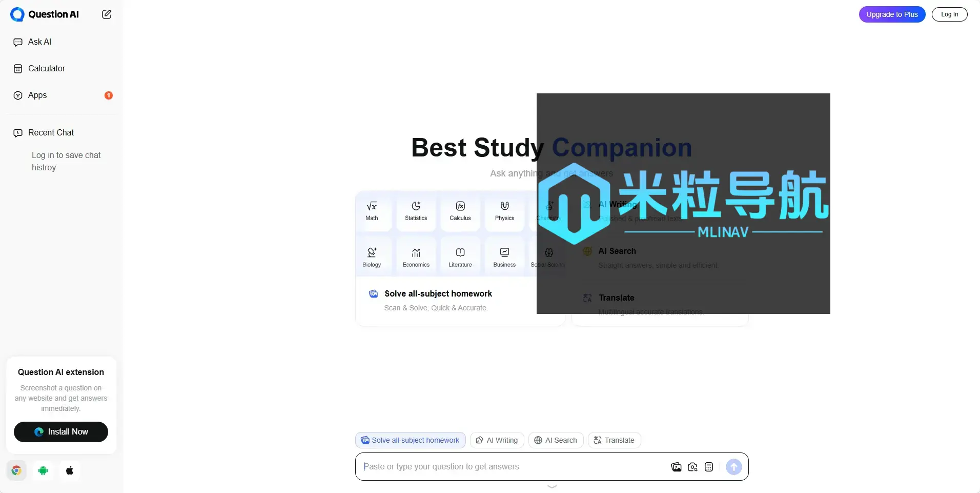
Task: Open the Calculus subject tile
Action: click(x=460, y=211)
